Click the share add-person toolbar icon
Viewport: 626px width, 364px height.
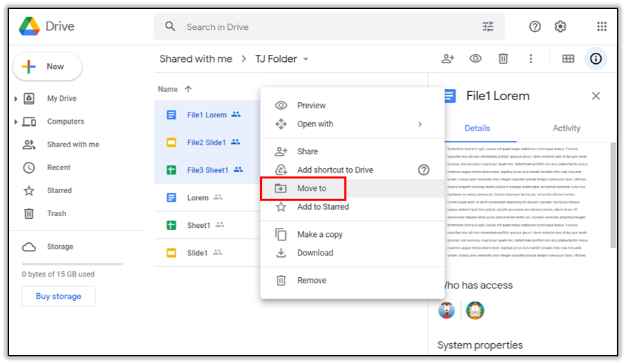point(448,59)
